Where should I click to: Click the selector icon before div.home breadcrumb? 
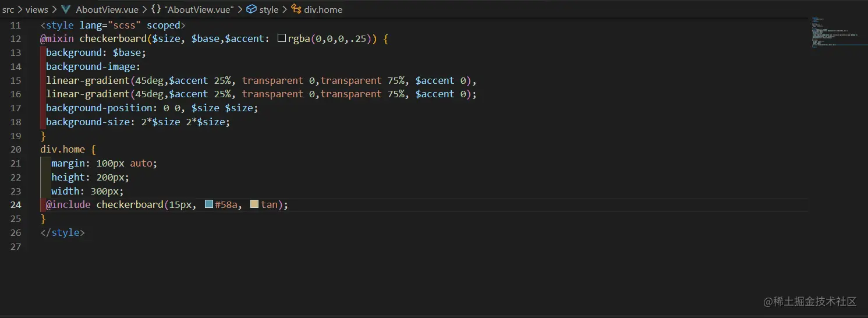pos(296,9)
